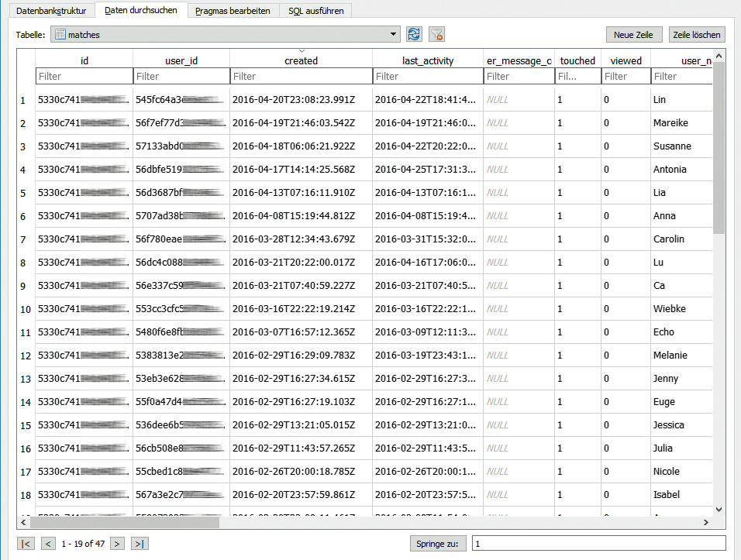Click the clear filters icon

pos(436,35)
